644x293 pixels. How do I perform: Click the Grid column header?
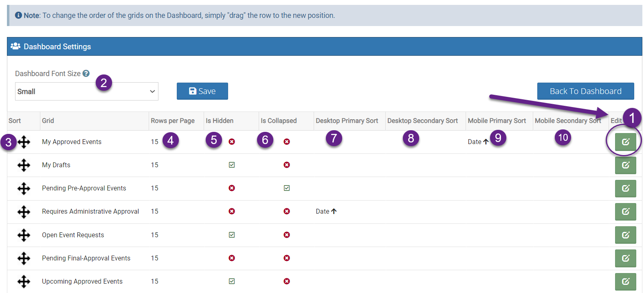click(48, 121)
